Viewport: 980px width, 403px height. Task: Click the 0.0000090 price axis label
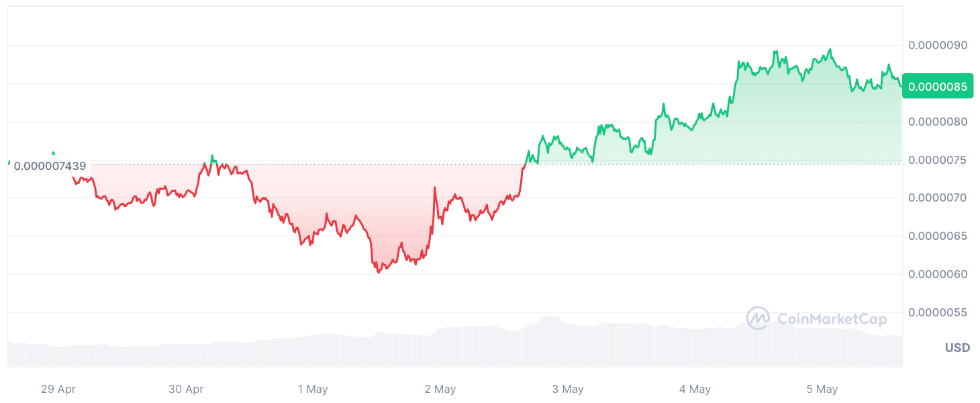tap(938, 45)
